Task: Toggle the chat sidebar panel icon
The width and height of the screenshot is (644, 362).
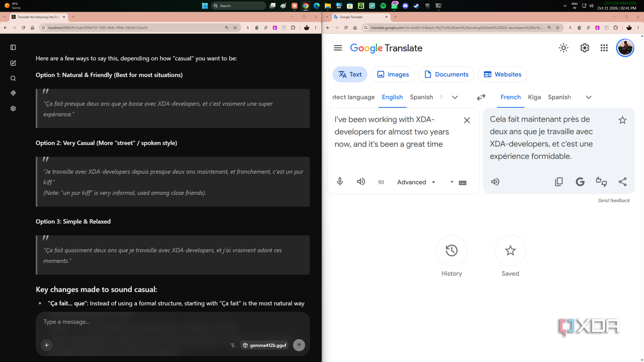Action: pyautogui.click(x=13, y=47)
